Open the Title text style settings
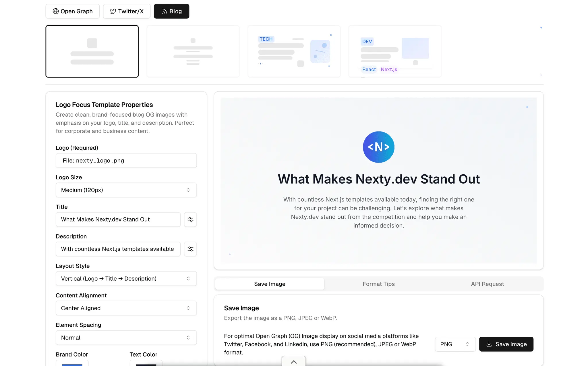588x366 pixels. coord(190,219)
